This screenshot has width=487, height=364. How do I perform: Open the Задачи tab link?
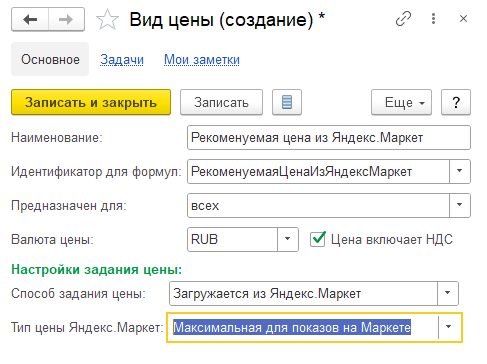pyautogui.click(x=122, y=60)
